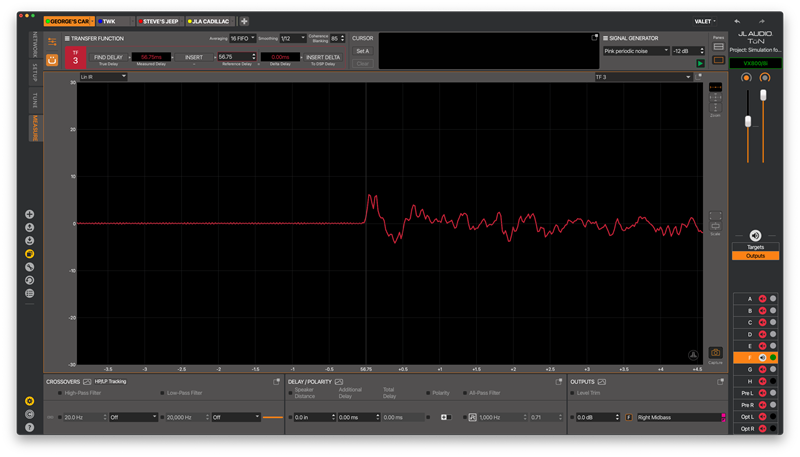Adjust the right volume fader handle

(x=763, y=95)
